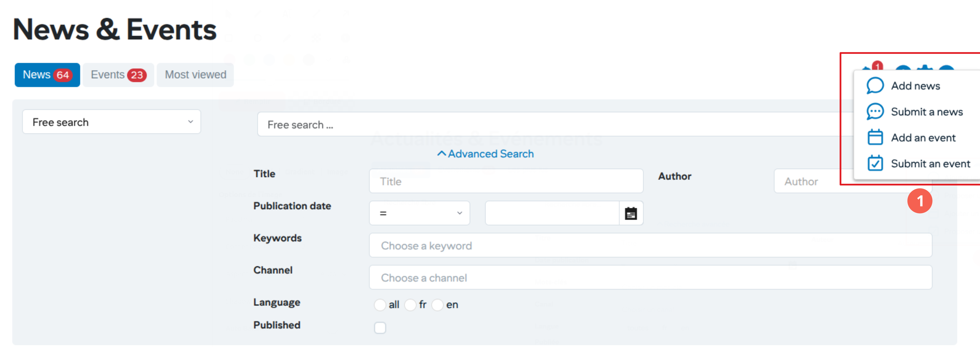Focus the 'Choose a keyword' field

650,246
